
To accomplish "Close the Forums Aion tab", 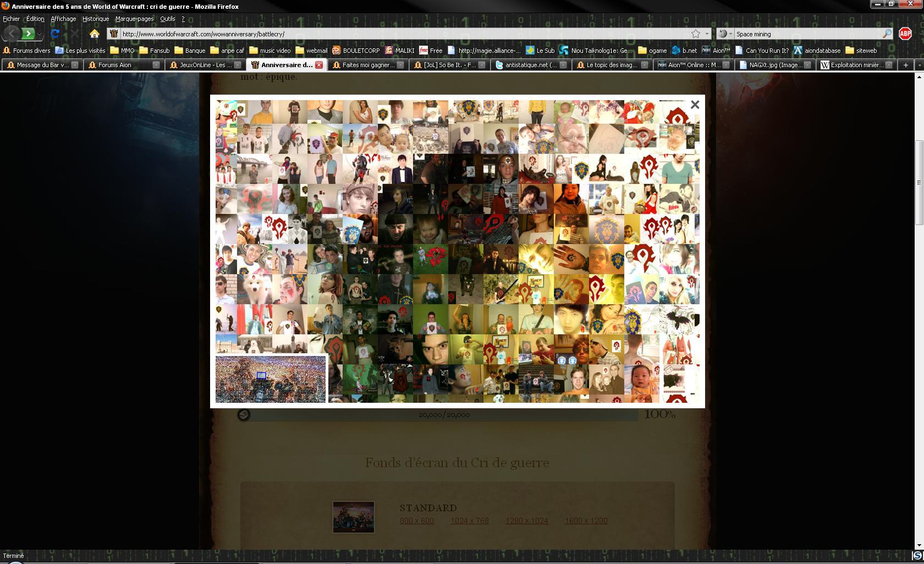I will [156, 65].
